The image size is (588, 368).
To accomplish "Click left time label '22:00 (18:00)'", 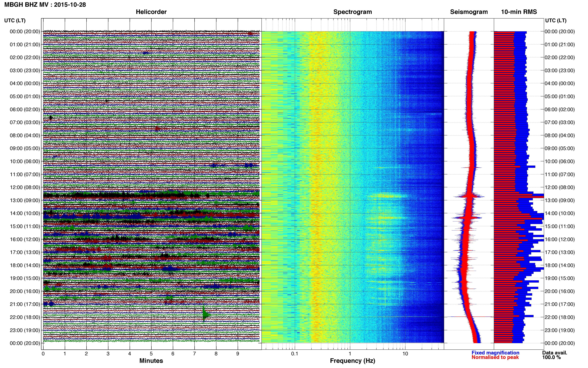I will [x=25, y=317].
